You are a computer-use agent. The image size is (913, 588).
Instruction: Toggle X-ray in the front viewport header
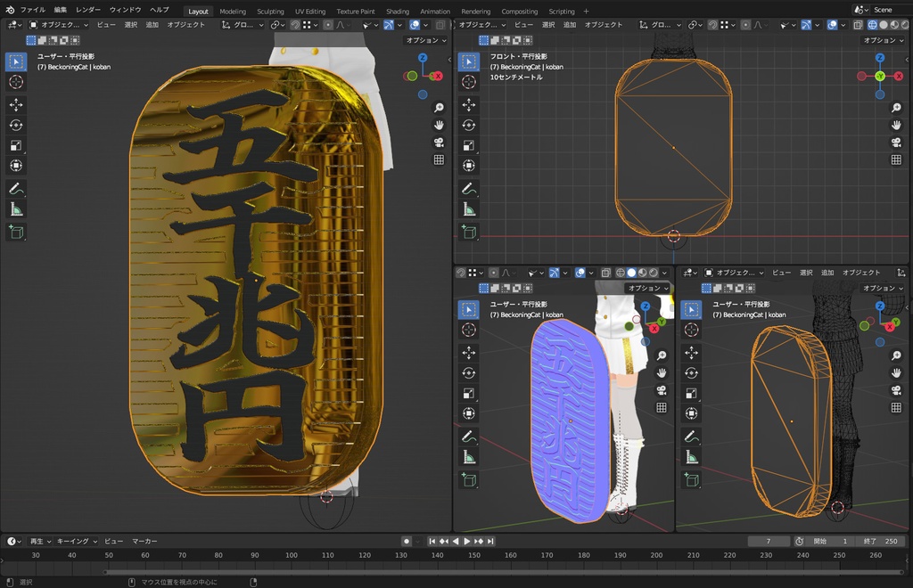coord(858,25)
